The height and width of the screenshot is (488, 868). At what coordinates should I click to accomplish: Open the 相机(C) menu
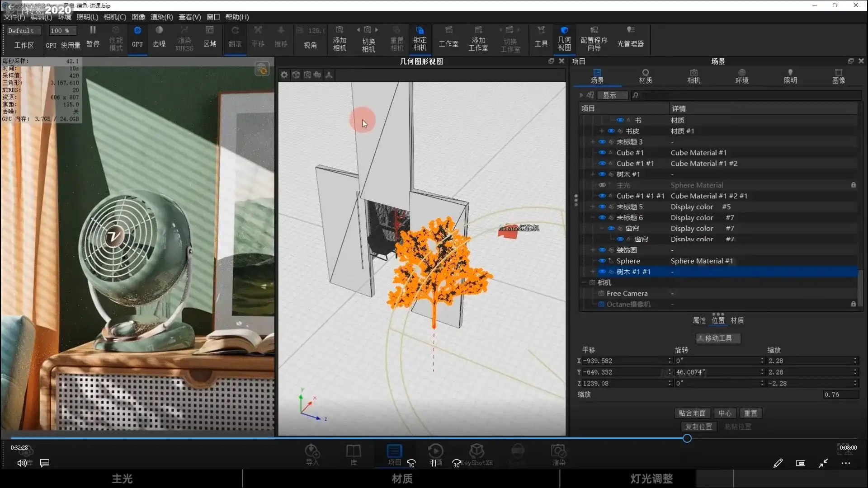[x=115, y=17]
